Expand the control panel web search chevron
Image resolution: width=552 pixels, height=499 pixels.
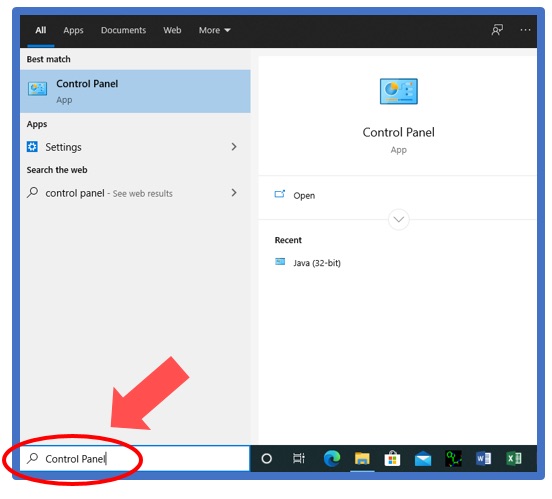click(x=234, y=193)
